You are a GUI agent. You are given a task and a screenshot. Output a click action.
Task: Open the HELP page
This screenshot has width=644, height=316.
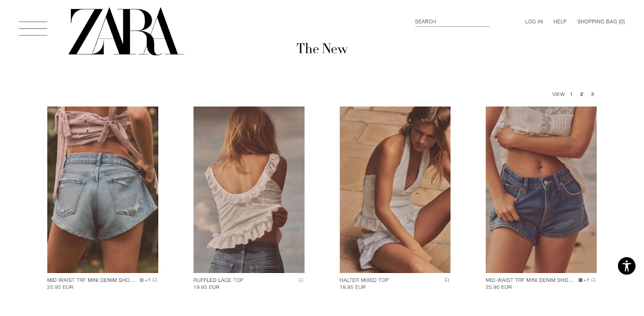coord(560,22)
